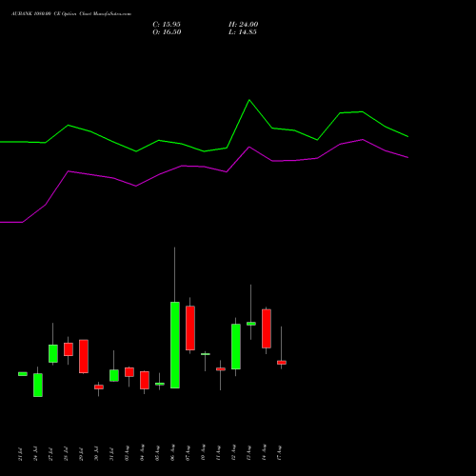The image size is (476, 476).
Task: Select the 28 Jul date label
Action: click(x=66, y=453)
